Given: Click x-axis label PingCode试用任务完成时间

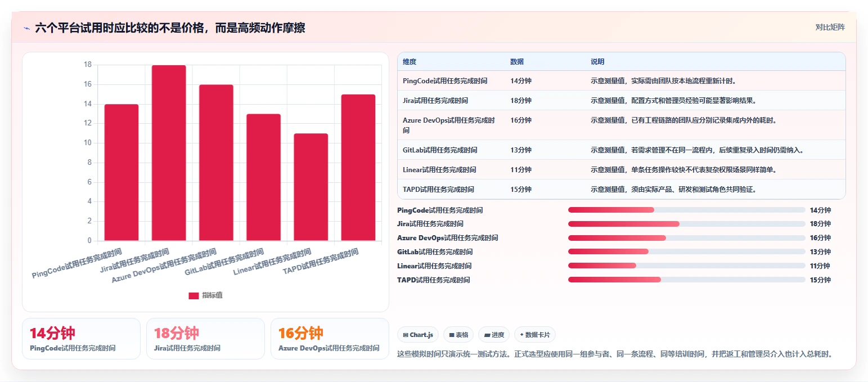Looking at the screenshot, I should pyautogui.click(x=77, y=264).
